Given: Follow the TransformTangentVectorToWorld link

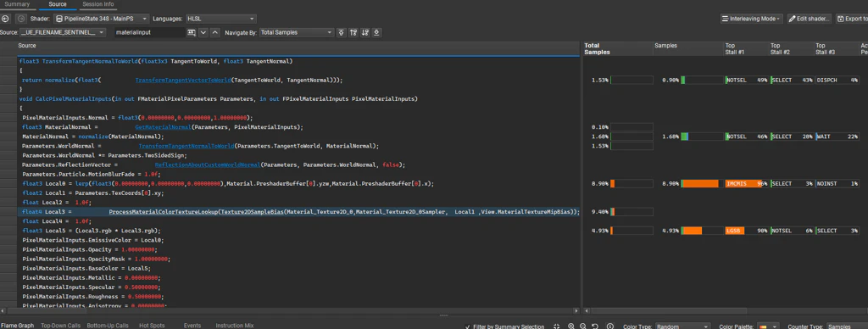Looking at the screenshot, I should (183, 81).
